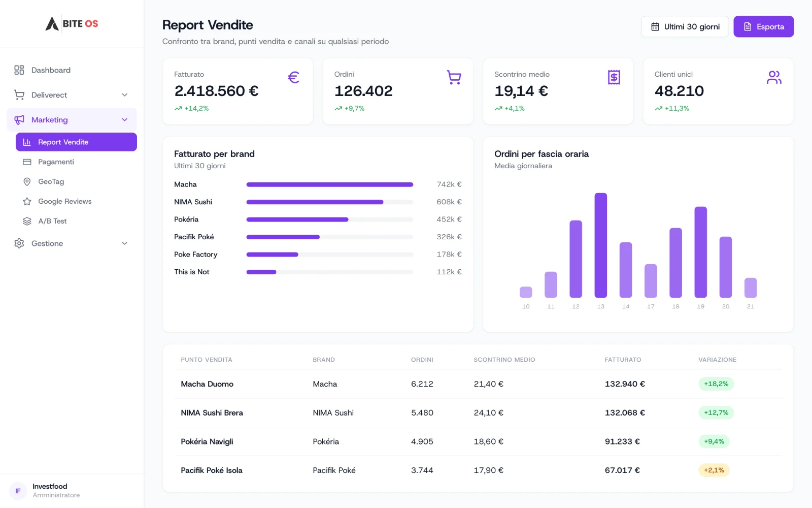Select Report Vendite in the sidebar
812x508 pixels.
[x=76, y=142]
